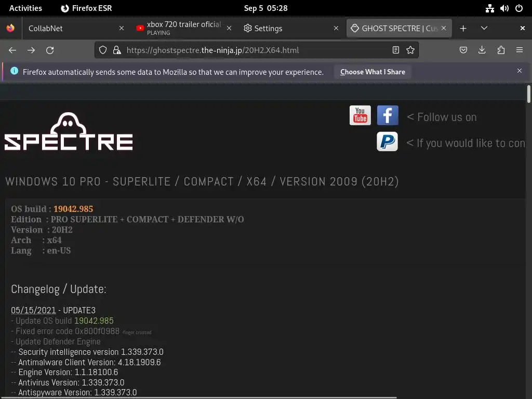The width and height of the screenshot is (532, 399).
Task: Close the CollabNet tab
Action: [122, 28]
